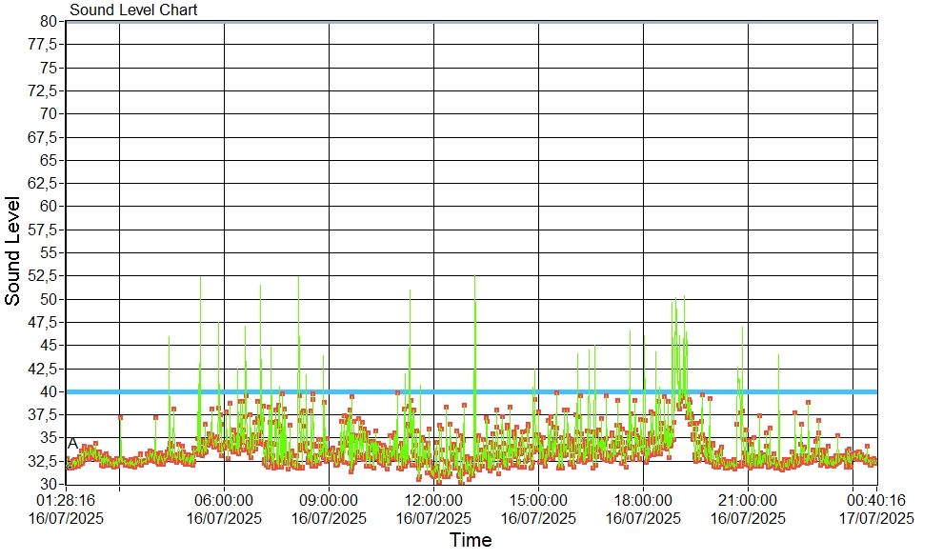Click the 06:00:00 time axis label

[x=224, y=499]
